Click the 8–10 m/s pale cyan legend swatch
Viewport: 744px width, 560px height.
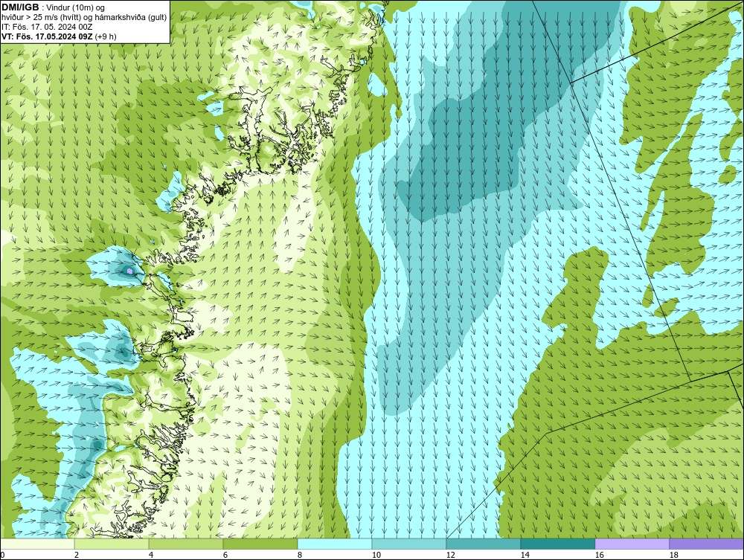(335, 544)
